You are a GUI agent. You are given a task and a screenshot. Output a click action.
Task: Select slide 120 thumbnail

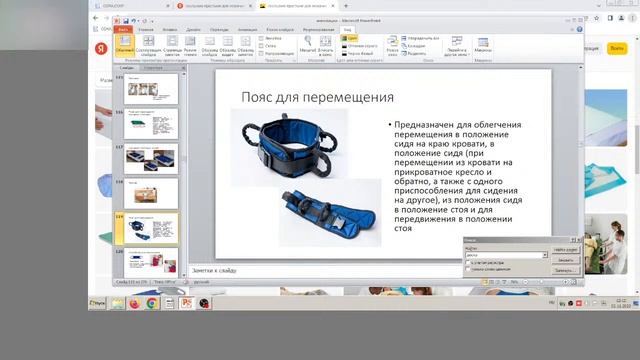click(151, 262)
